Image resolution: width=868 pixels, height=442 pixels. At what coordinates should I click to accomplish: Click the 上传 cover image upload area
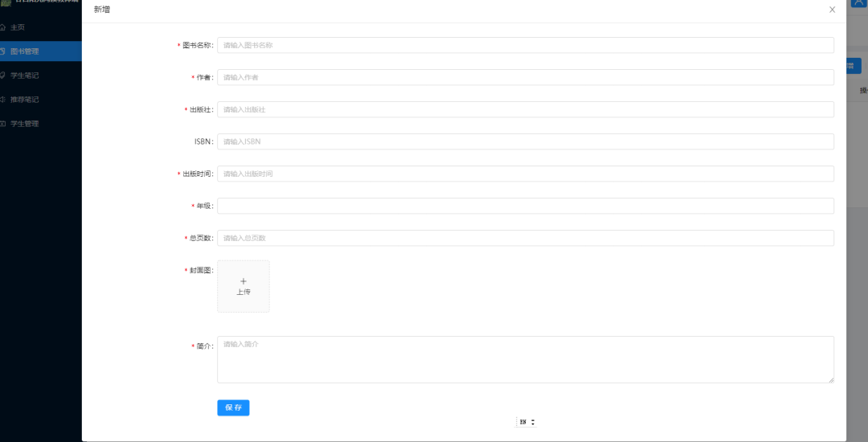tap(243, 287)
